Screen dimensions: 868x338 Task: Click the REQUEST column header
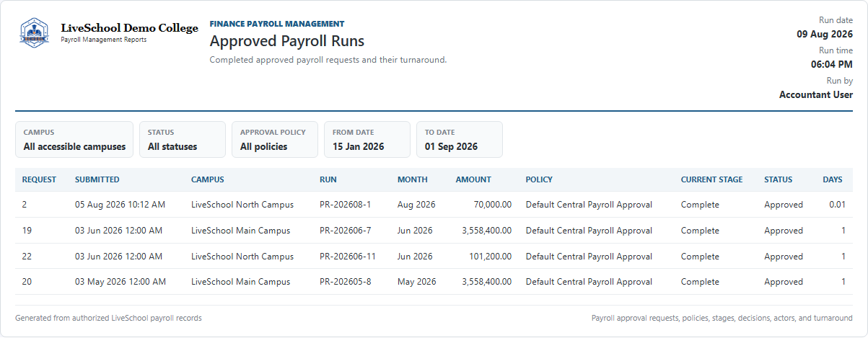[x=39, y=179]
